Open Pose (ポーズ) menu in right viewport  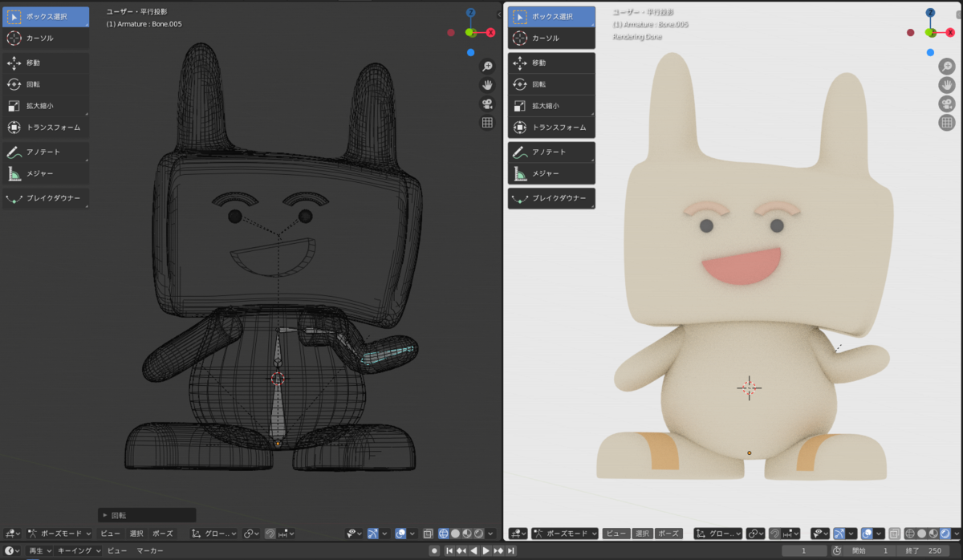668,534
